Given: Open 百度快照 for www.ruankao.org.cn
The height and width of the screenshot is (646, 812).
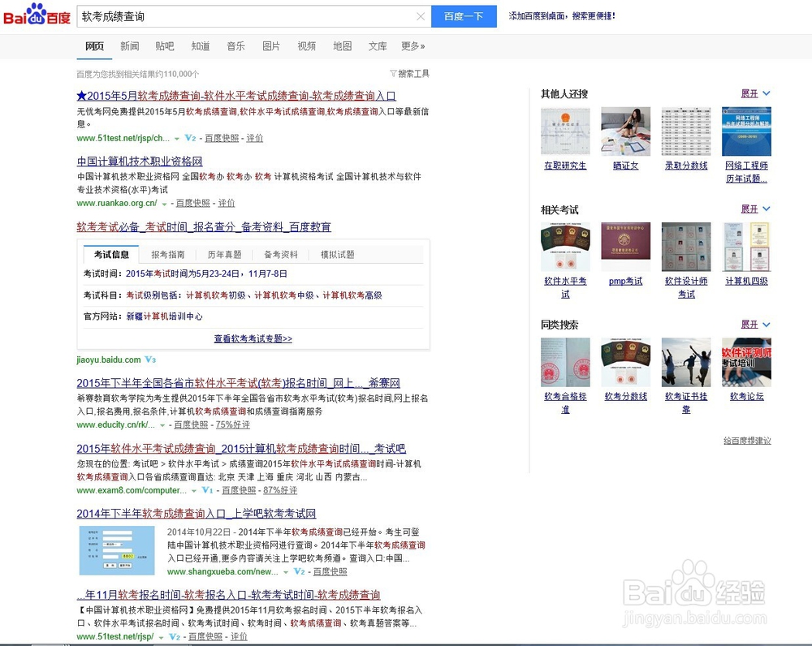Looking at the screenshot, I should click(x=192, y=203).
